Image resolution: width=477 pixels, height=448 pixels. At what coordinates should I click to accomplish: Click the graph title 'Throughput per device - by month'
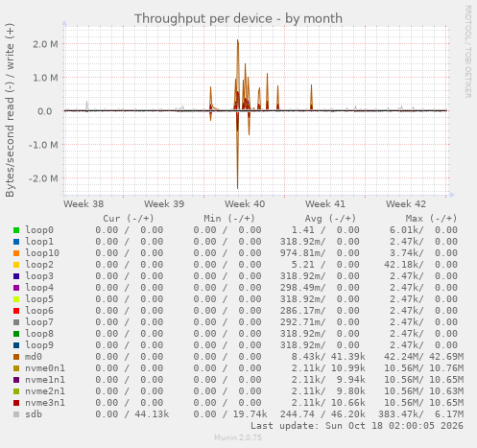click(x=238, y=18)
